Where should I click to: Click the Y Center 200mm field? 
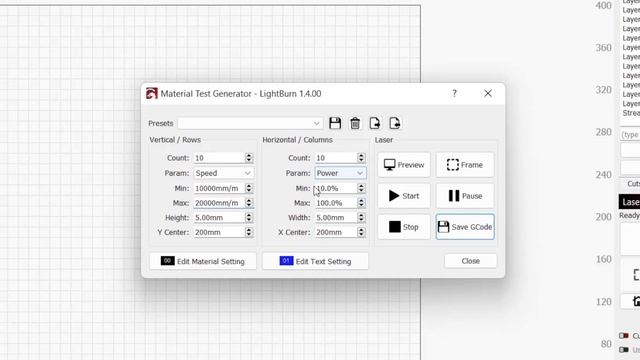click(219, 232)
